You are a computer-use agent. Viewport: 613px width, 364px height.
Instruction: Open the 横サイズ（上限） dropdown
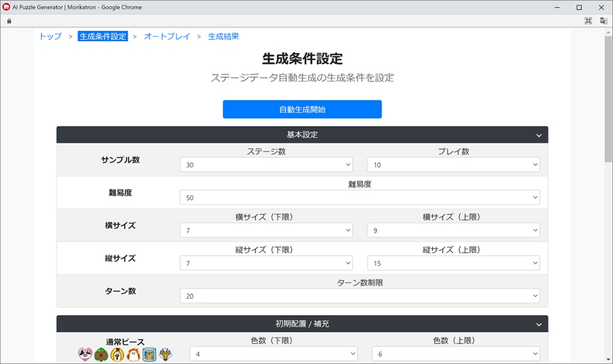pyautogui.click(x=454, y=230)
